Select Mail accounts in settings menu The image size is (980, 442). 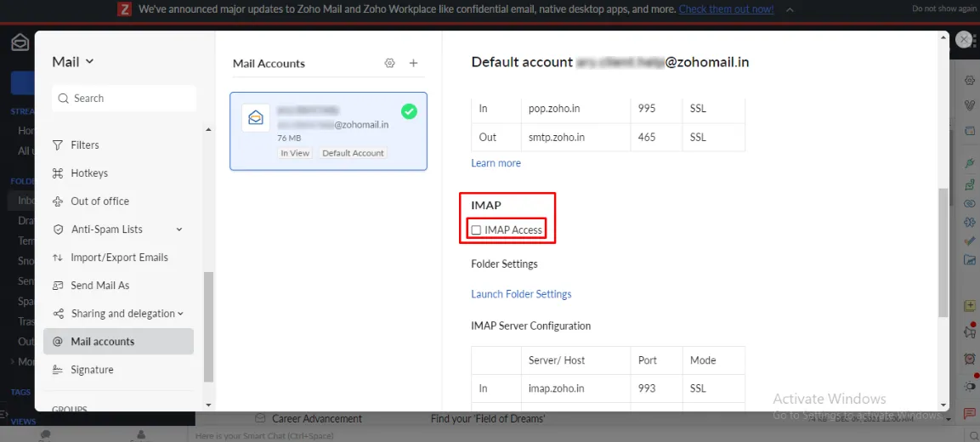click(102, 342)
